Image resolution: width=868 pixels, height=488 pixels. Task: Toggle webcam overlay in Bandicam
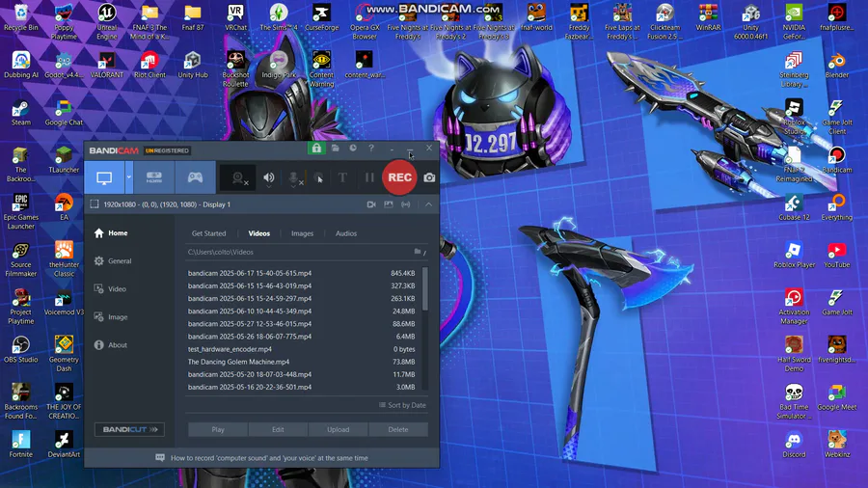(x=239, y=177)
